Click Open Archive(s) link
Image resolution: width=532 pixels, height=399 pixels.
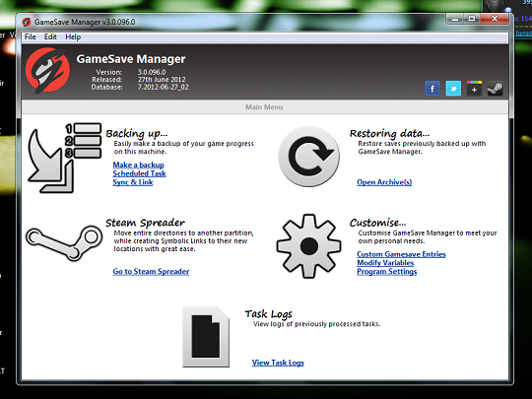click(384, 182)
